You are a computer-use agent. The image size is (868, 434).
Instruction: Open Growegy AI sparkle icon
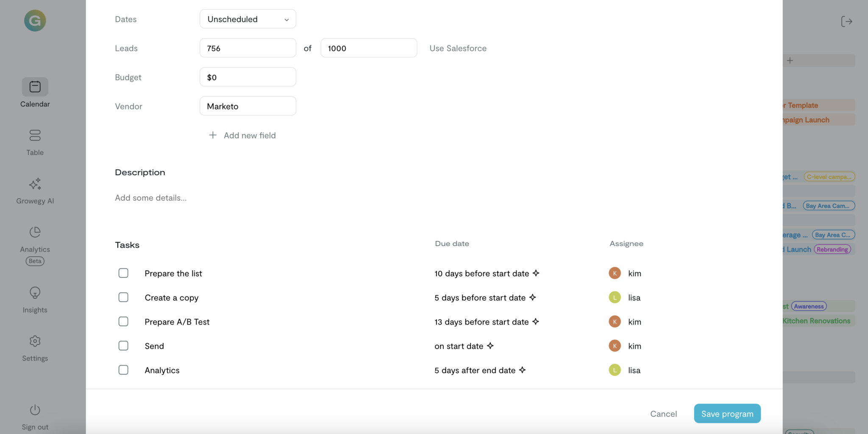click(35, 184)
